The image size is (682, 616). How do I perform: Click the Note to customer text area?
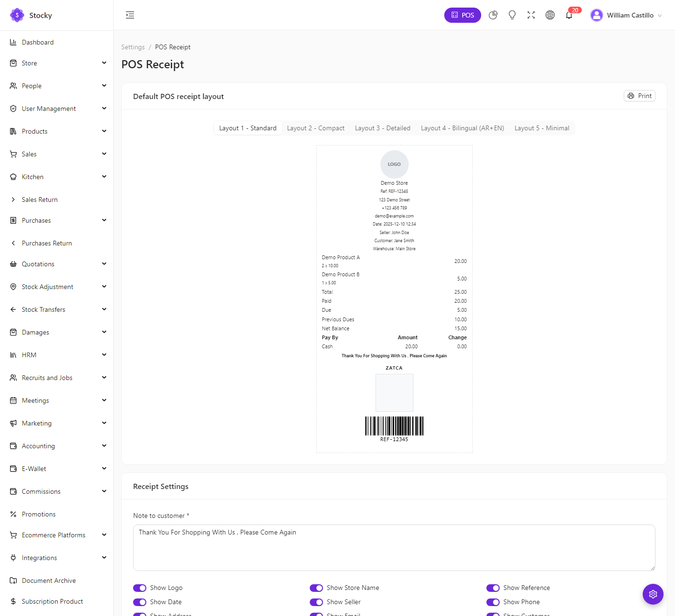coord(394,547)
